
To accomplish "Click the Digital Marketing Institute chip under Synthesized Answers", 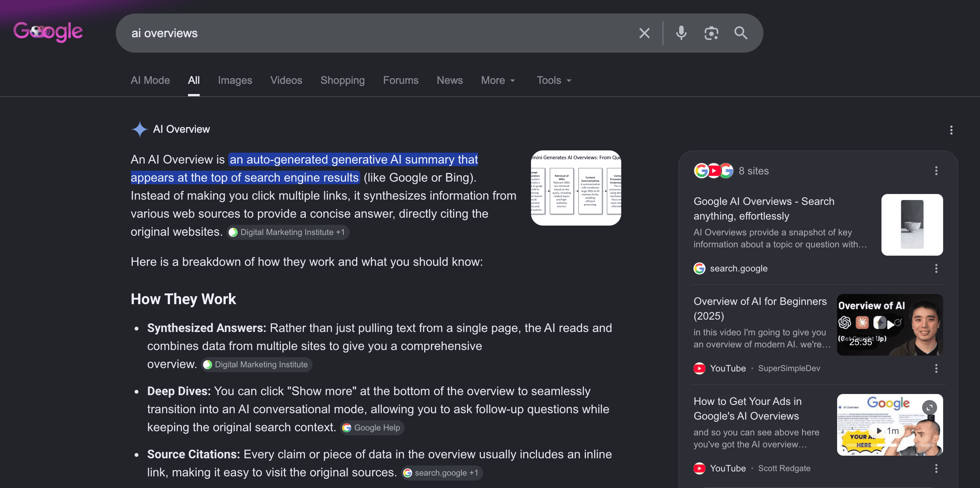I will 256,365.
